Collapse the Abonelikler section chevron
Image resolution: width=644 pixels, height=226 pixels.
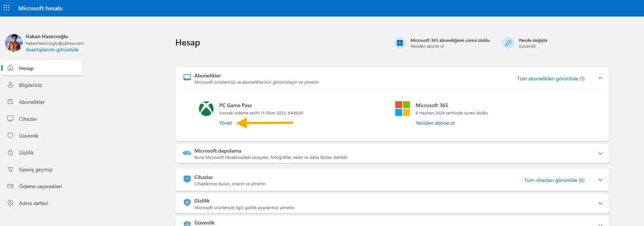600,78
